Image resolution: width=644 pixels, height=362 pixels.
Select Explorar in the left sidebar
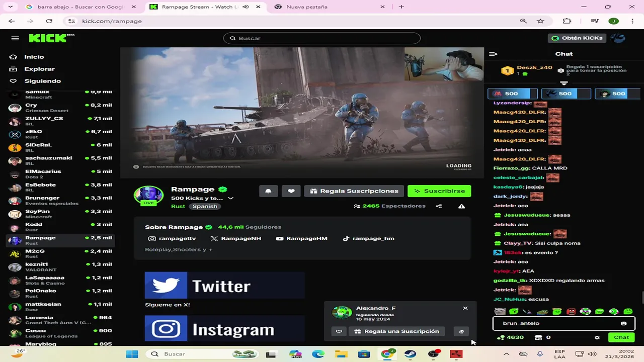tap(39, 69)
